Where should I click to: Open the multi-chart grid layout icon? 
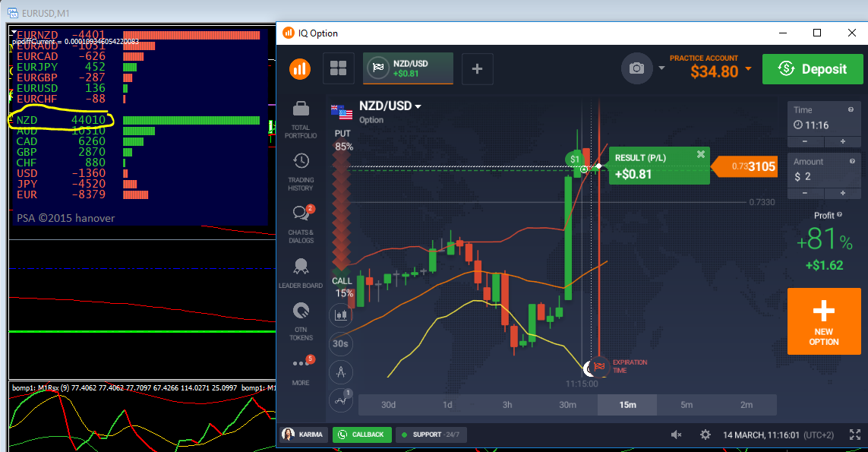click(338, 68)
